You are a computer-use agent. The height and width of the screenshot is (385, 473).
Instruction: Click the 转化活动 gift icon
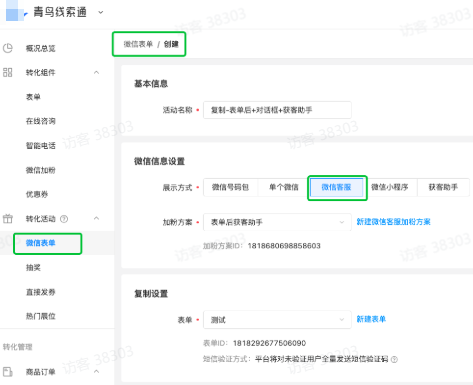click(8, 219)
